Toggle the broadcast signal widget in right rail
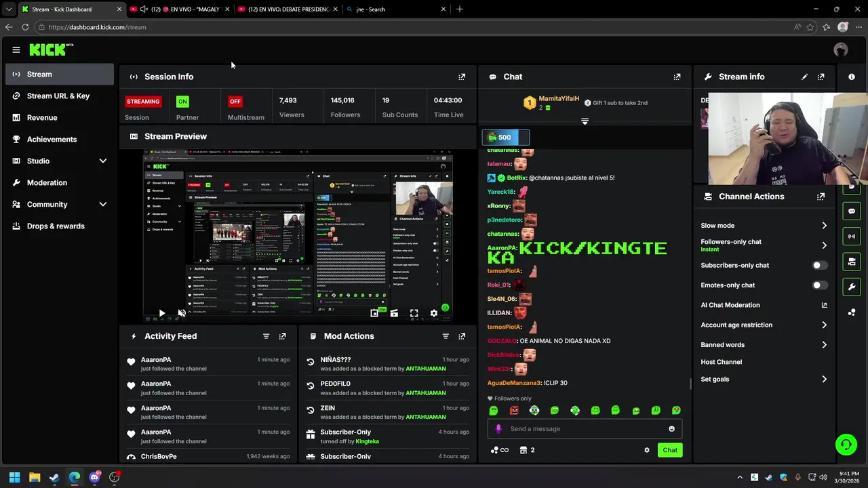 (x=852, y=236)
